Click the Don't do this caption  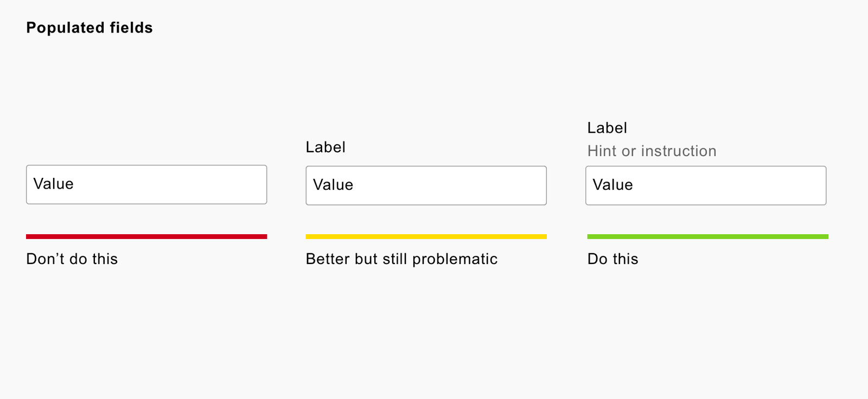point(72,259)
